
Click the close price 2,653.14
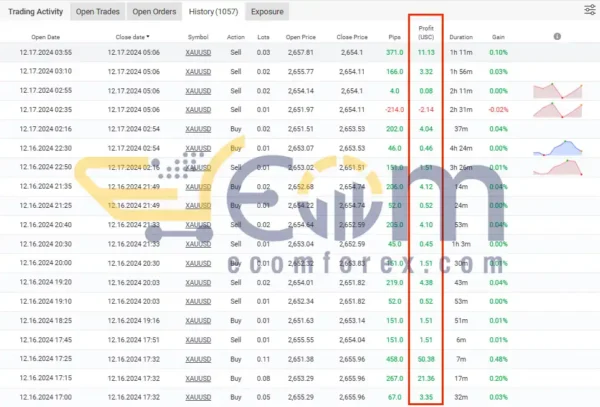click(352, 321)
